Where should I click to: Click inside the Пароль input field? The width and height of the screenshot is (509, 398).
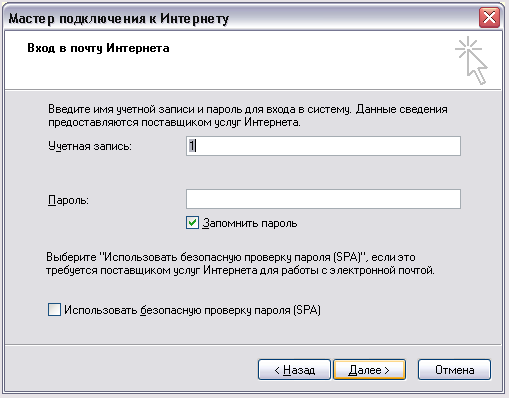click(x=323, y=199)
